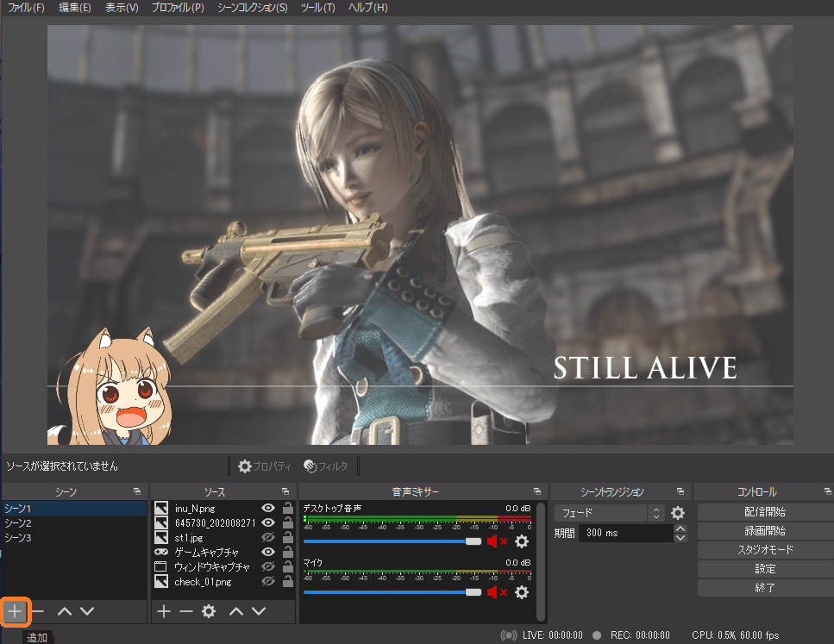Image resolution: width=834 pixels, height=644 pixels.
Task: Click the プロパティ button
Action: pyautogui.click(x=265, y=466)
